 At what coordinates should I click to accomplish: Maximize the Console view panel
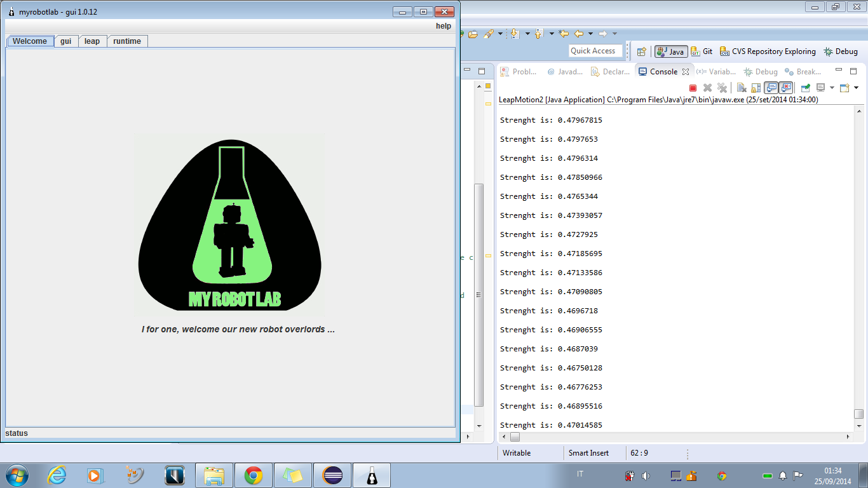click(853, 71)
